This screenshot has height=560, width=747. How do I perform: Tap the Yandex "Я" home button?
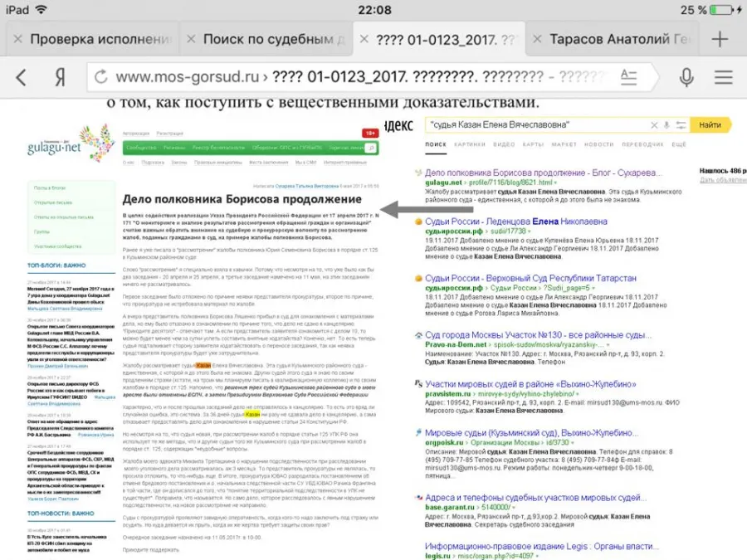point(60,77)
